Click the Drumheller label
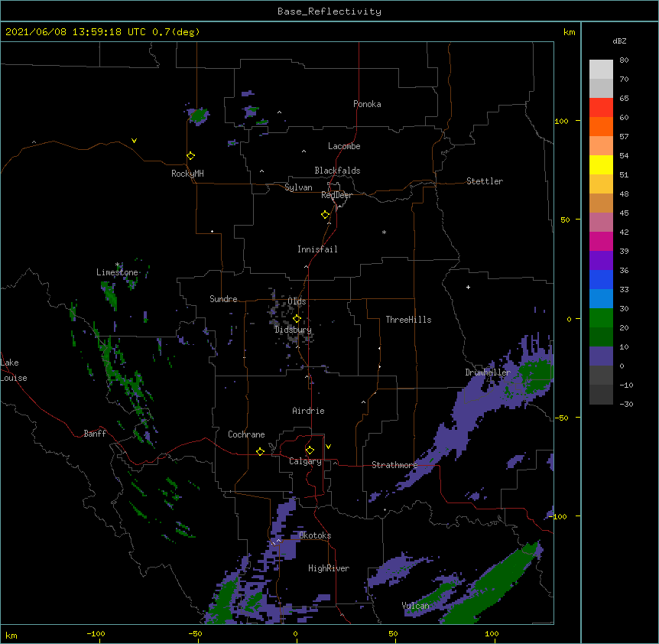 (488, 372)
